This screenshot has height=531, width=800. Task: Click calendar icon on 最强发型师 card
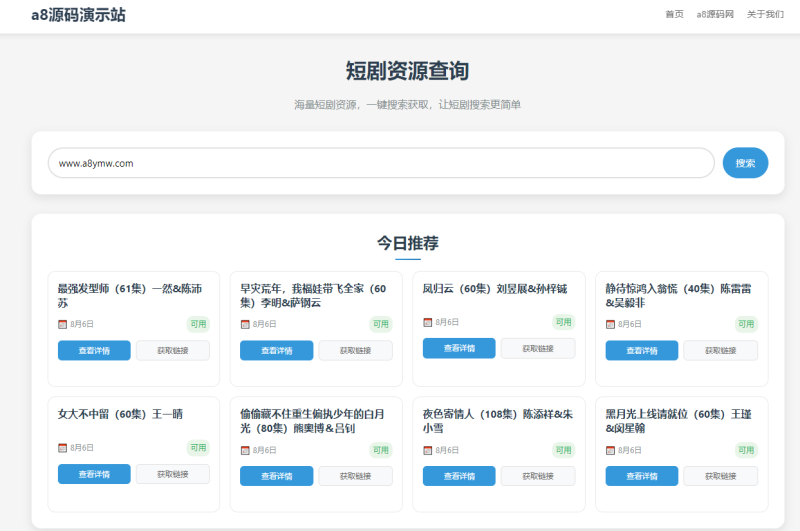click(62, 324)
